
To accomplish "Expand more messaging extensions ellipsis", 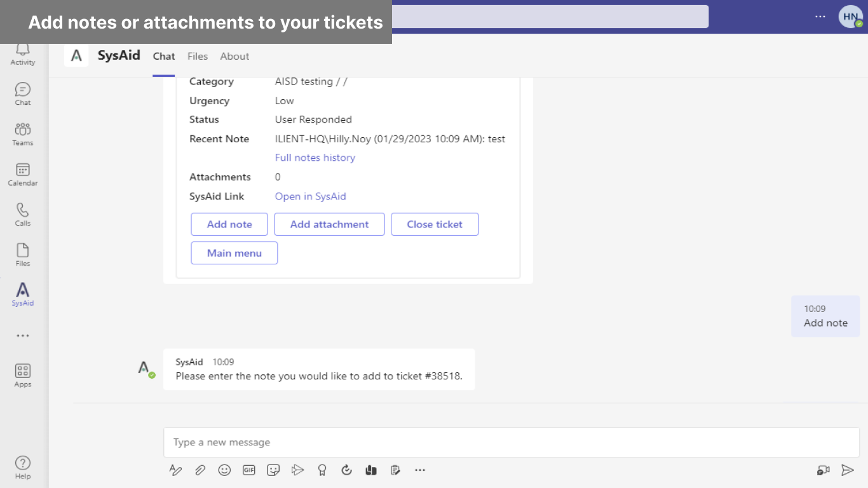I will [420, 470].
